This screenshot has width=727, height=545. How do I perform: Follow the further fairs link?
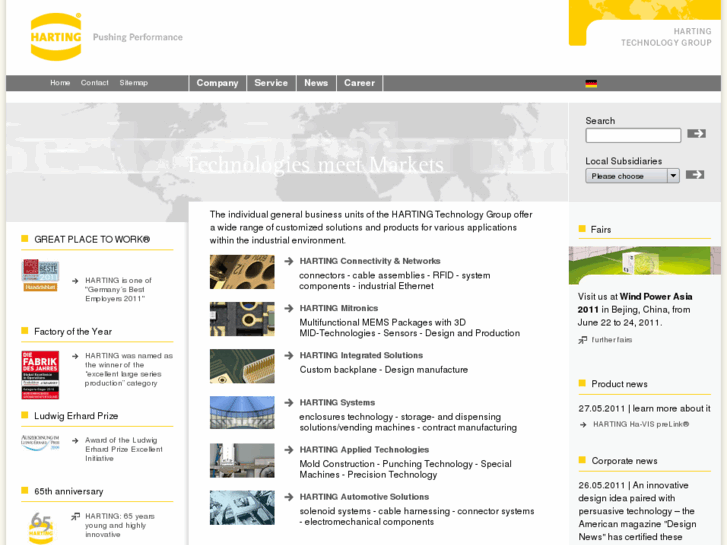pos(612,340)
